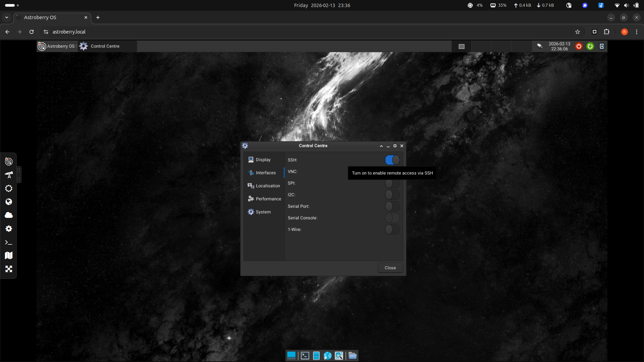This screenshot has height=362, width=644.
Task: Click the fullscreen arrows icon in sidebar
Action: point(9,269)
